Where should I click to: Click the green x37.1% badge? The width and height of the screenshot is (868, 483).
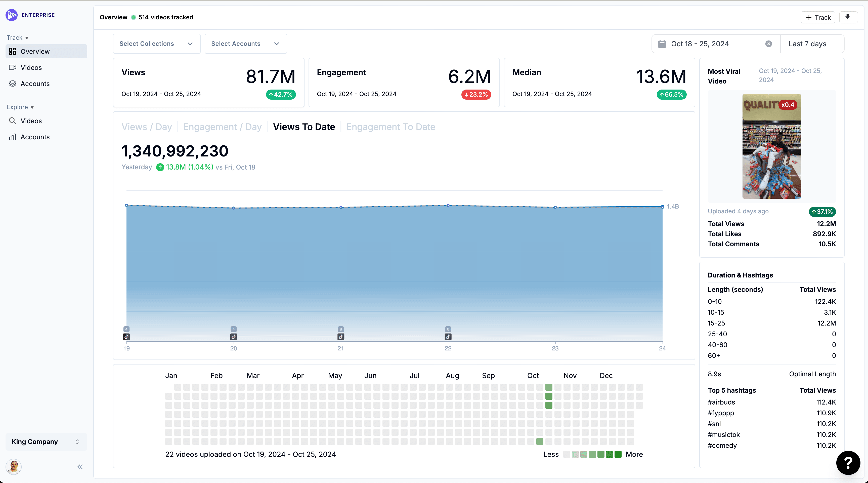click(x=822, y=212)
